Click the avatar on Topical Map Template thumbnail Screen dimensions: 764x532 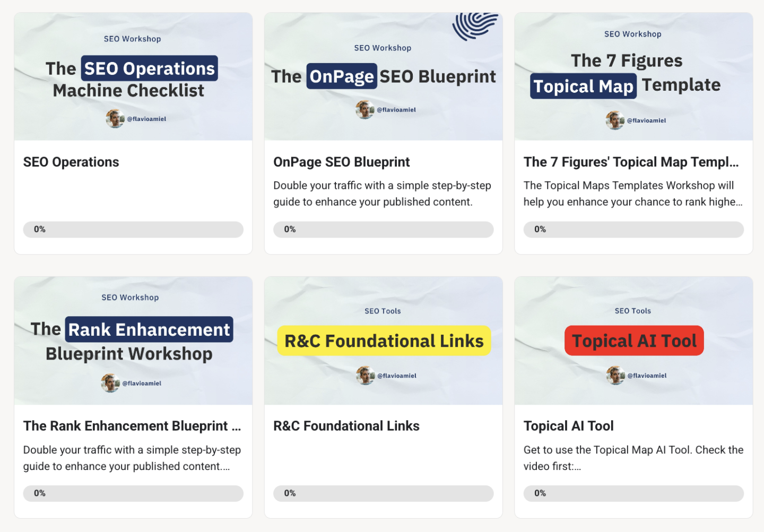[x=615, y=120]
